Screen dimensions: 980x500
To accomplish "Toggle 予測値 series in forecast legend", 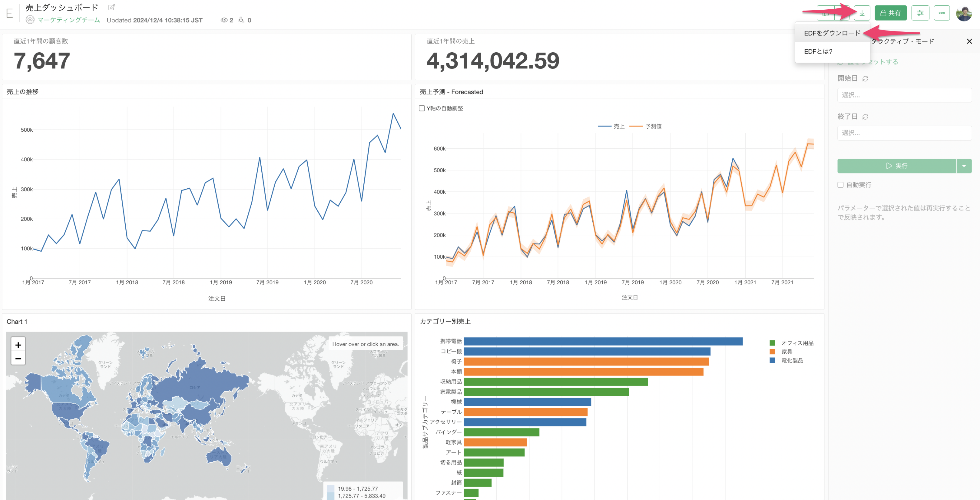I will pos(653,126).
